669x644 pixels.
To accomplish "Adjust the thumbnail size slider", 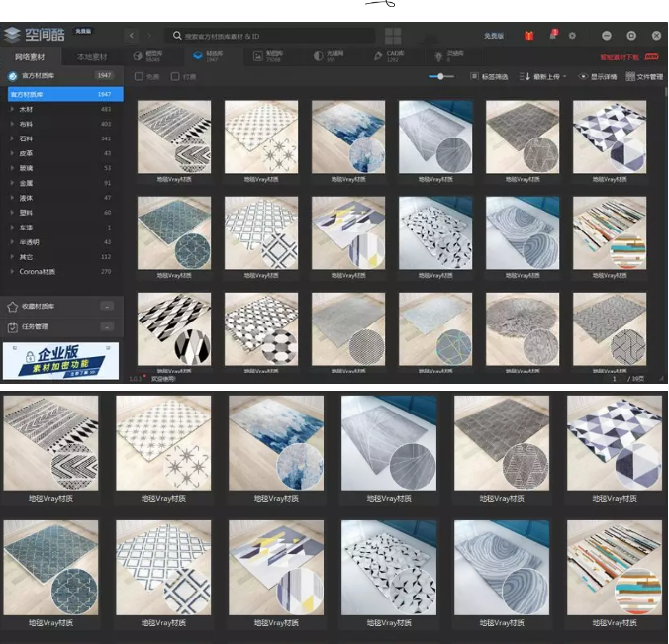I will pos(440,76).
